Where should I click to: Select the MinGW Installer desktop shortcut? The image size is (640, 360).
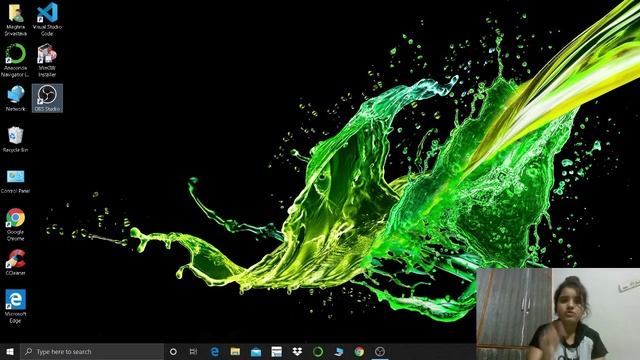tap(47, 60)
